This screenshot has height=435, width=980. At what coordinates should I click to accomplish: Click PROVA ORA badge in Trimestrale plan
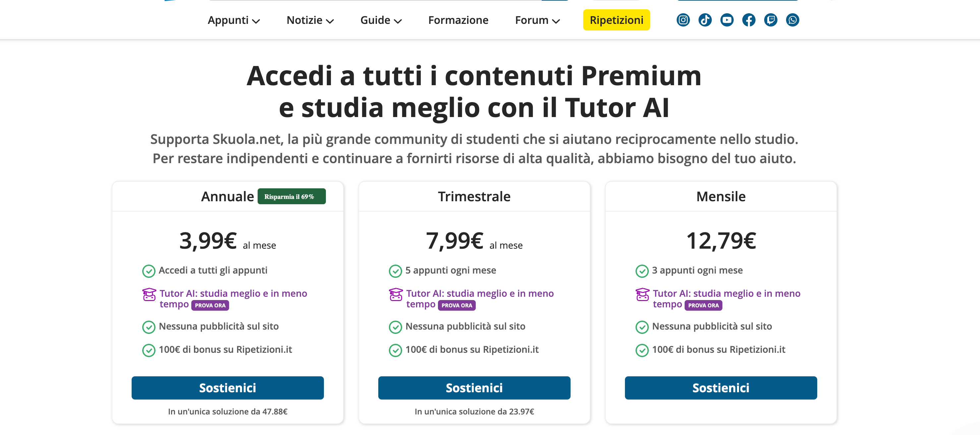[457, 305]
